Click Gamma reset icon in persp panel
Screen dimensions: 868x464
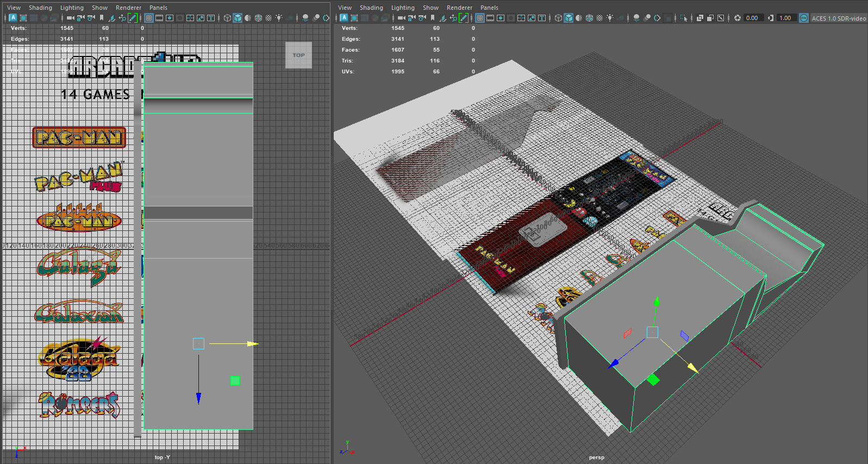[x=771, y=18]
